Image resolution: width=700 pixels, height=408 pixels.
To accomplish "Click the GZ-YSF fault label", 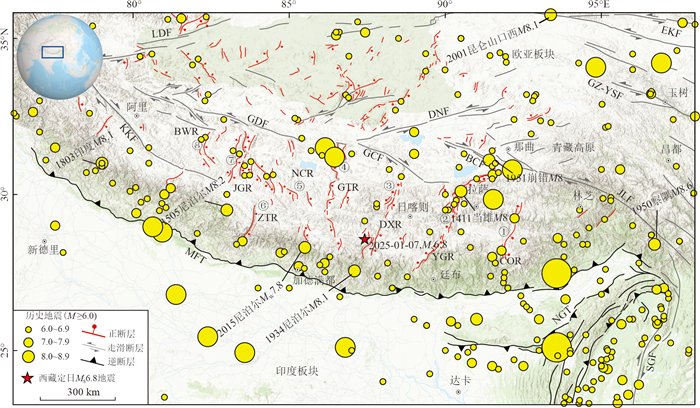I will [605, 89].
